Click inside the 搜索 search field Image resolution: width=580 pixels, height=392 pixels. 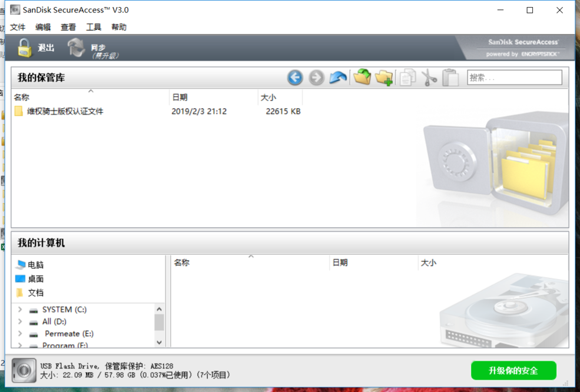(514, 77)
